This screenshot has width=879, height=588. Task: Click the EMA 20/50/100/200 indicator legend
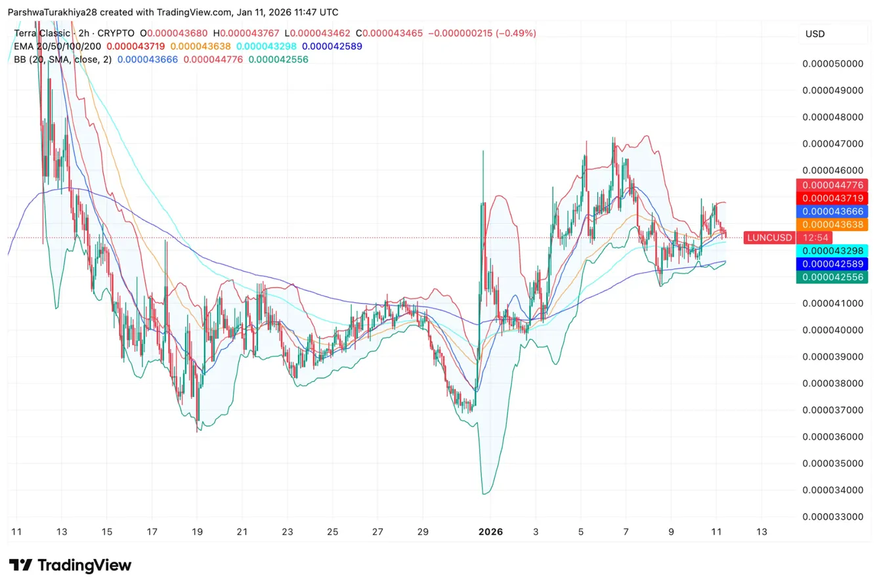[x=58, y=46]
